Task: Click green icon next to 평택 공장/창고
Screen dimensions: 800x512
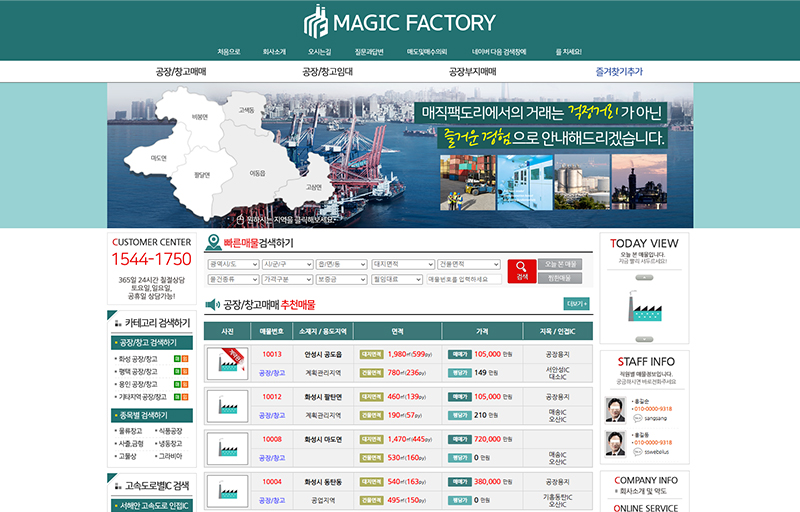Action: [177, 371]
